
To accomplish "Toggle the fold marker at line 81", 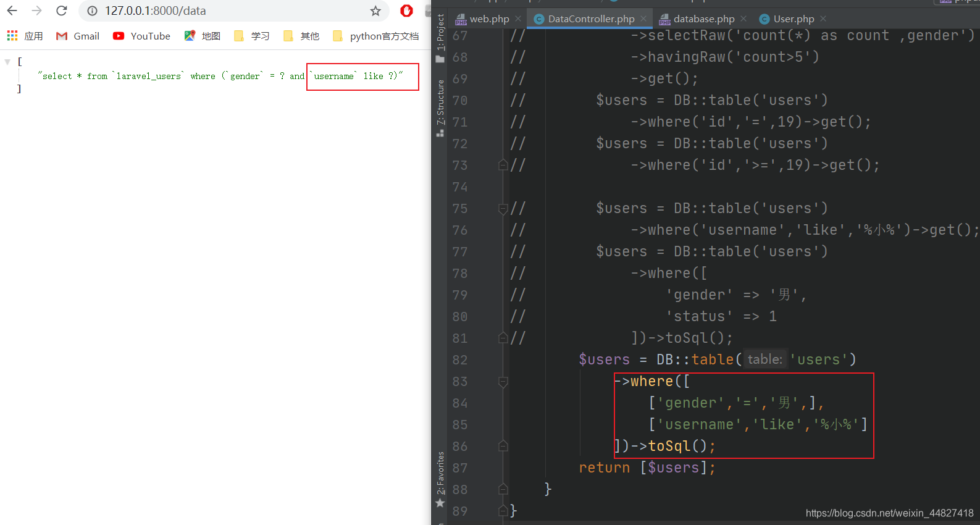I will [503, 338].
